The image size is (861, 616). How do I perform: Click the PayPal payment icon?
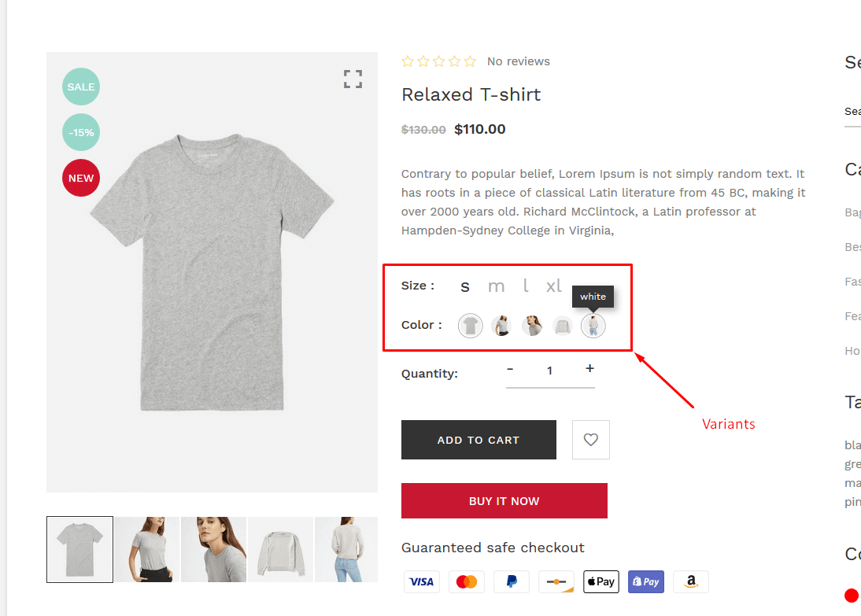pyautogui.click(x=512, y=582)
